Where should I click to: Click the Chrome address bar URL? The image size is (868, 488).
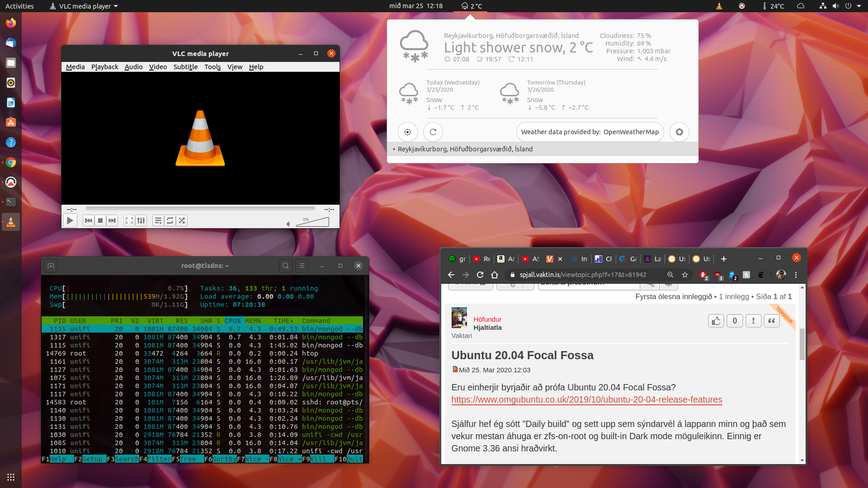click(582, 275)
